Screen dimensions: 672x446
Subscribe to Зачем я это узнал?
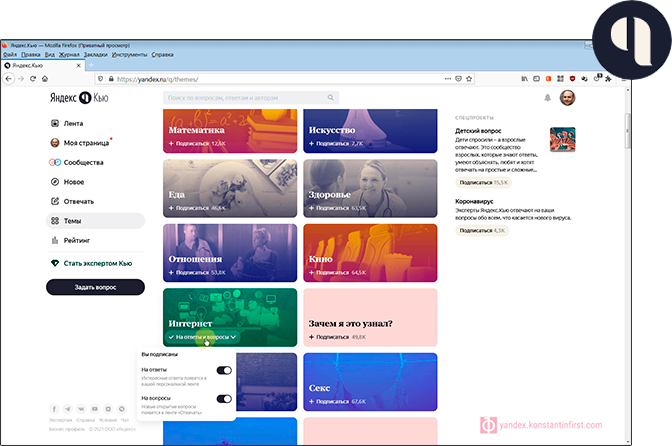click(x=337, y=337)
